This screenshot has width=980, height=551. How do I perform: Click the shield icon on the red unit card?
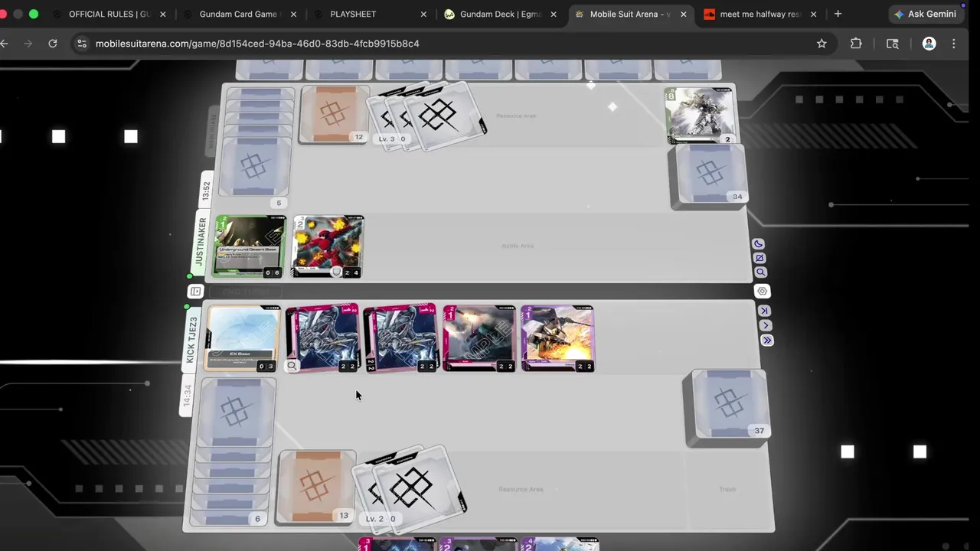336,272
